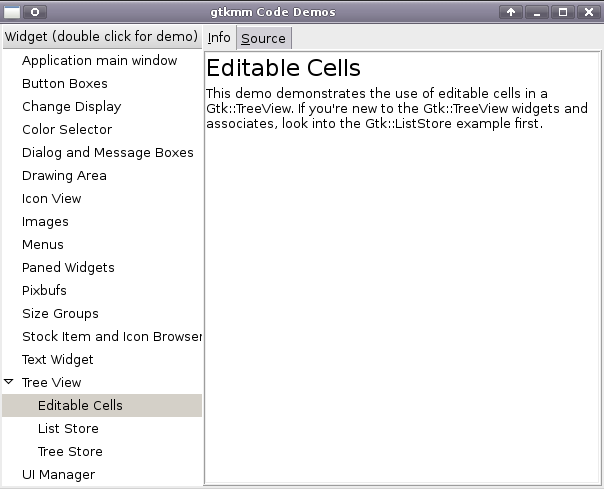
Task: Close the gtkmm Code Demos window
Action: (588, 12)
